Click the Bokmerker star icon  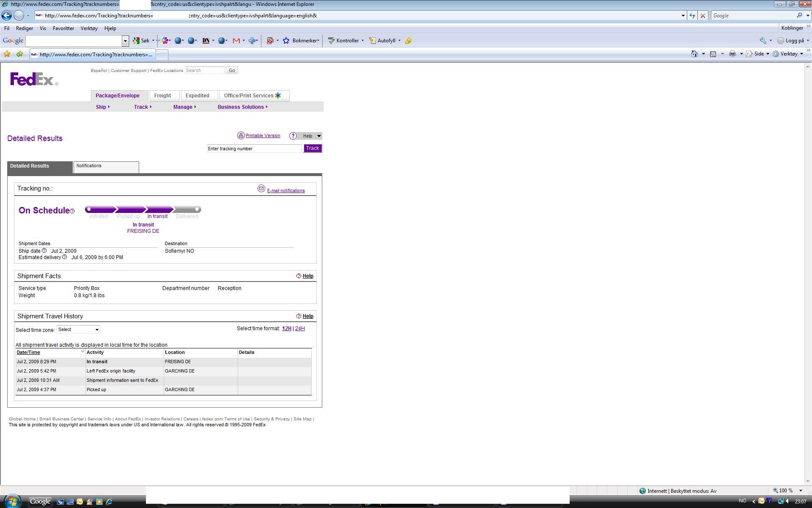pyautogui.click(x=286, y=41)
